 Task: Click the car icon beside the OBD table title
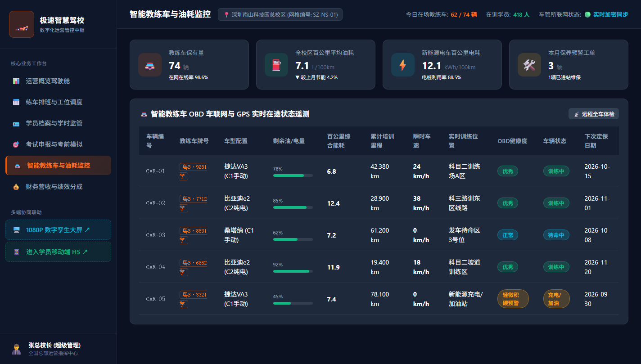point(144,114)
